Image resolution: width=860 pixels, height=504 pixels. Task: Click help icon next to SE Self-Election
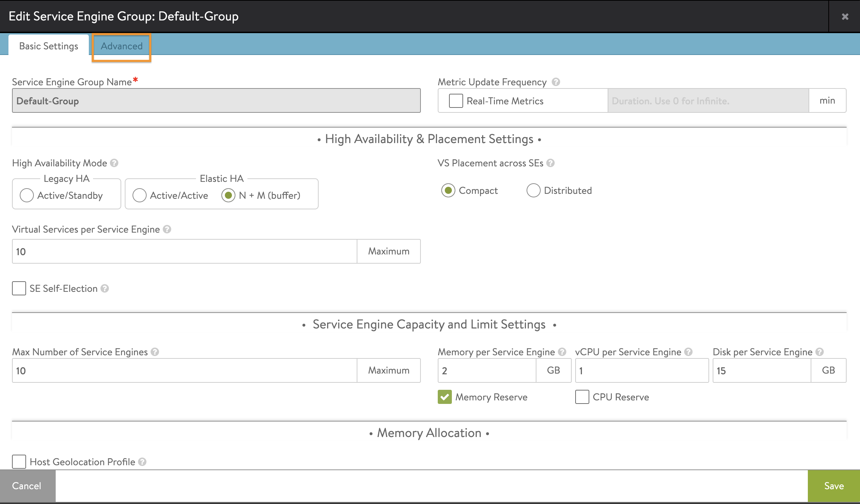point(104,289)
